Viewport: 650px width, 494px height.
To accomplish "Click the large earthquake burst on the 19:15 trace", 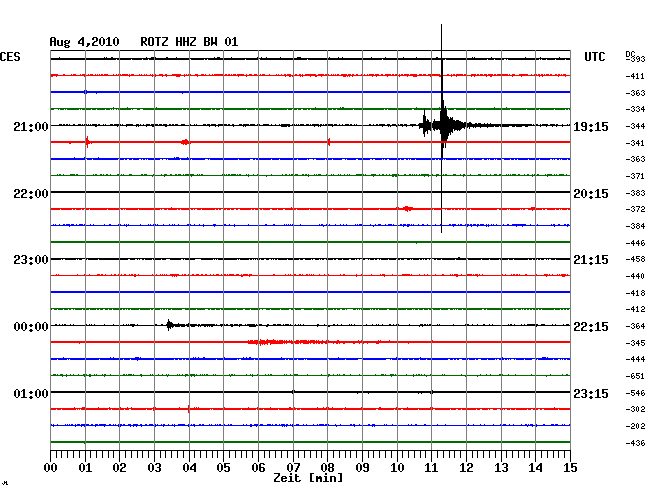I will pos(442,125).
